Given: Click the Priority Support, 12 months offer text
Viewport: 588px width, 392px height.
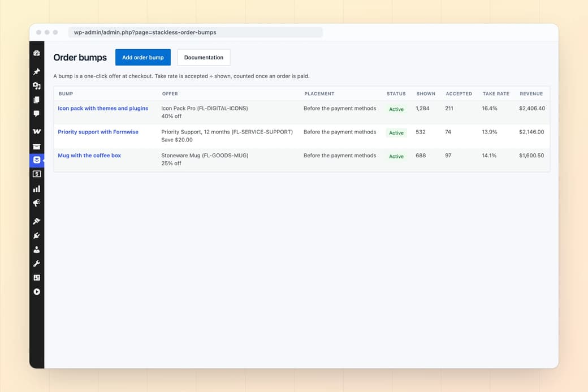Looking at the screenshot, I should [x=227, y=132].
